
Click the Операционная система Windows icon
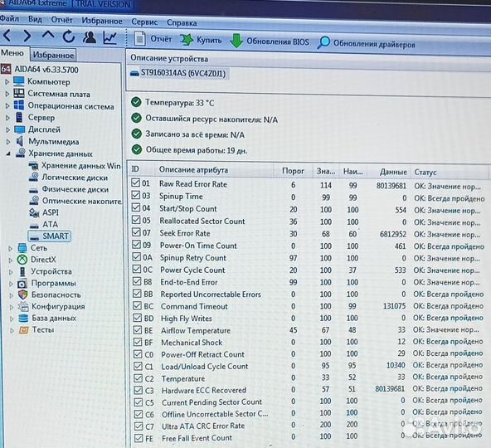point(19,105)
